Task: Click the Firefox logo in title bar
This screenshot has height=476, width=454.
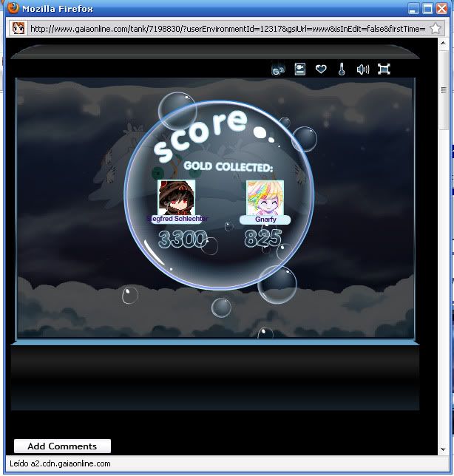Action: (13, 8)
